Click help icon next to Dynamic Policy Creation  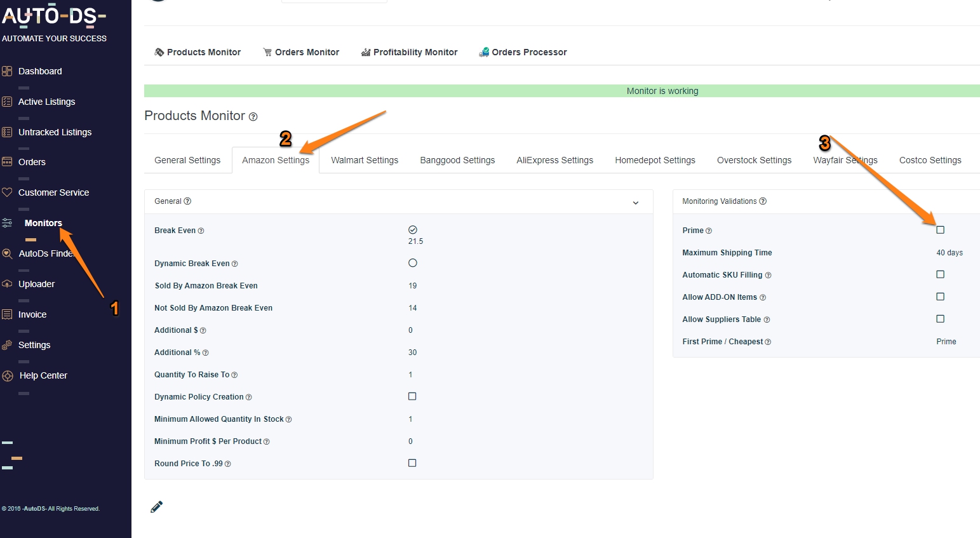pos(248,398)
